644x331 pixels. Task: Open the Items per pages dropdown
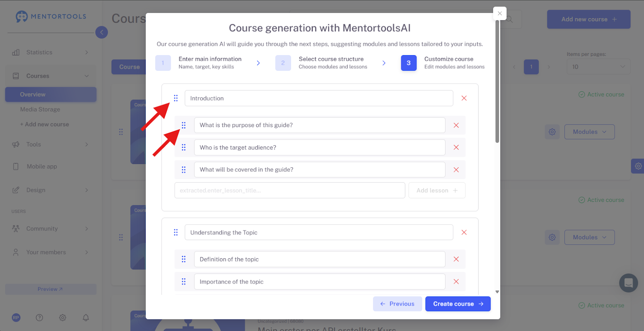coord(599,67)
